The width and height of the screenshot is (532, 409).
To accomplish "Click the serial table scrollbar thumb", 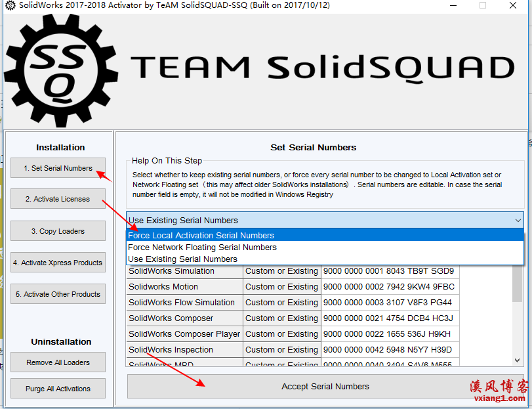I will pos(517,284).
